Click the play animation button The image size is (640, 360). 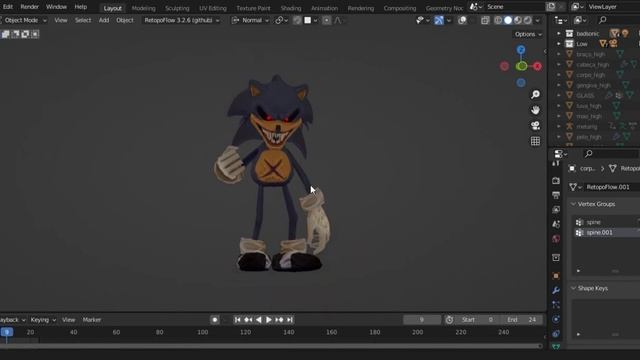[x=269, y=320]
